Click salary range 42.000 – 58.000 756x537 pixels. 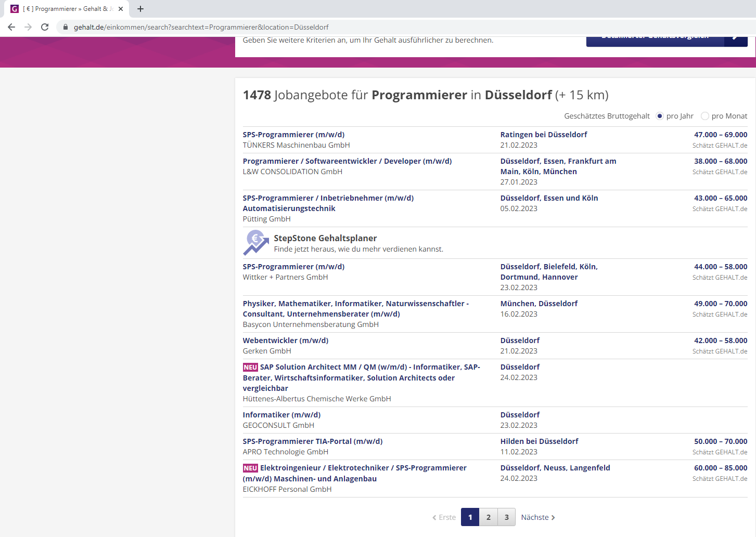tap(721, 340)
